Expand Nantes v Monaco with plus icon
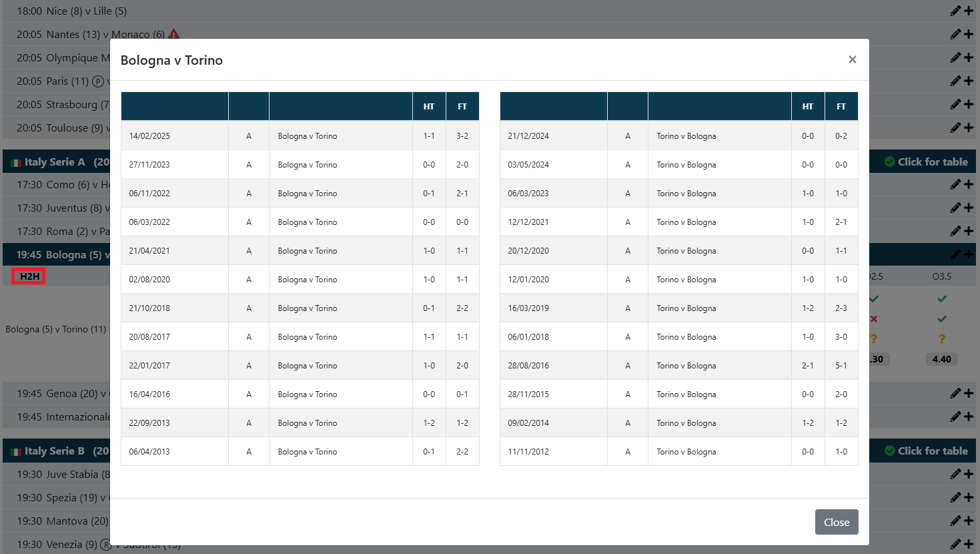This screenshot has width=980, height=554. click(x=969, y=34)
